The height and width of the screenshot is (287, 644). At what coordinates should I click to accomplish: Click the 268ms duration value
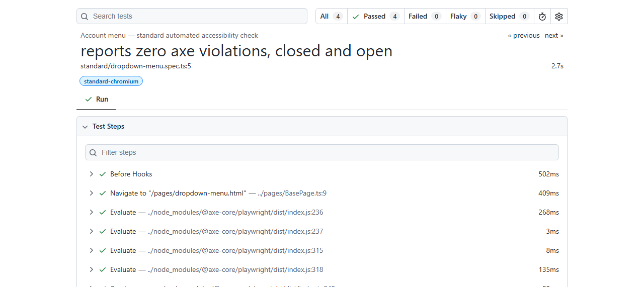(548, 212)
